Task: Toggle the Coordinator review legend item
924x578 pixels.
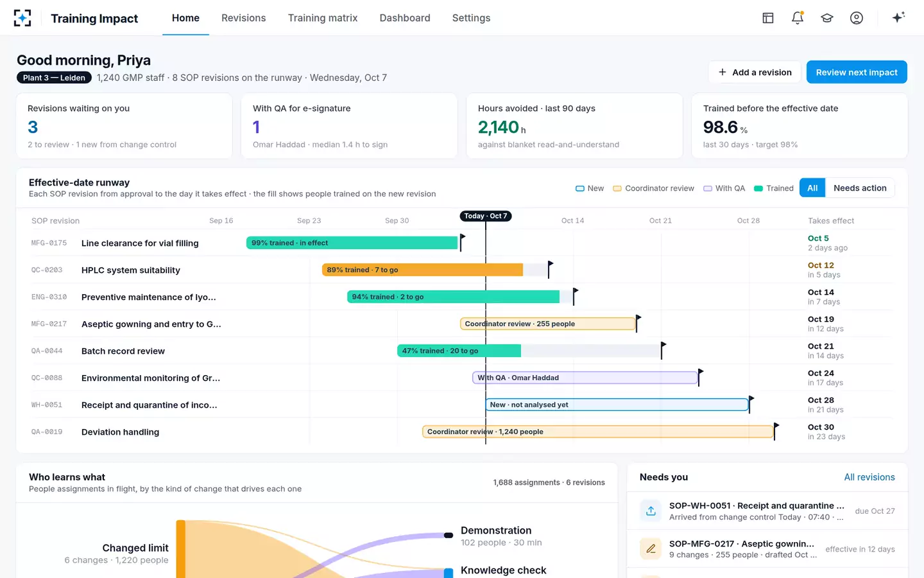Action: [x=653, y=188]
